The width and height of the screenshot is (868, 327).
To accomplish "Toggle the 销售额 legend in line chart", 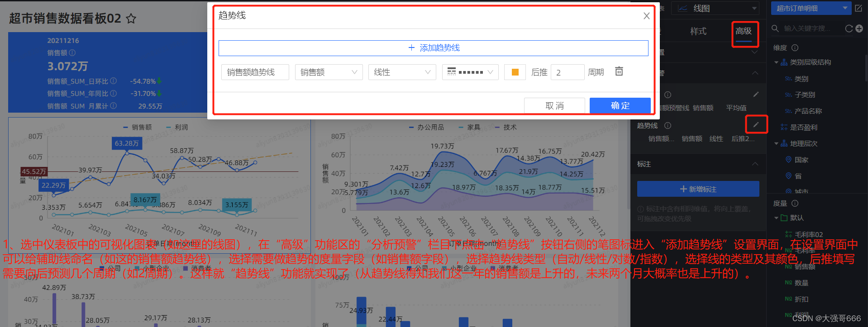I will [137, 128].
